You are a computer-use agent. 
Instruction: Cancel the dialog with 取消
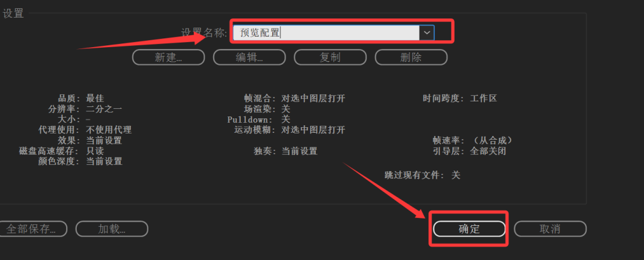click(x=550, y=229)
